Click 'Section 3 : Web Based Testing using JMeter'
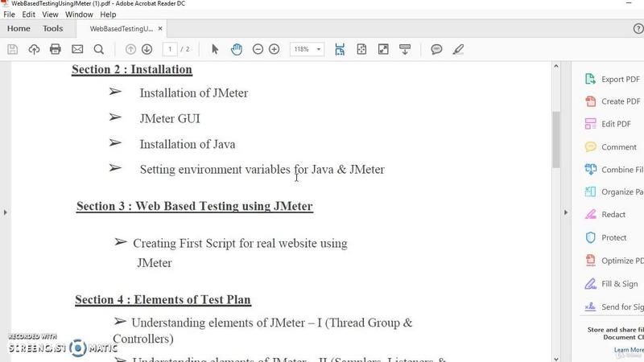This screenshot has height=362, width=644. point(195,206)
